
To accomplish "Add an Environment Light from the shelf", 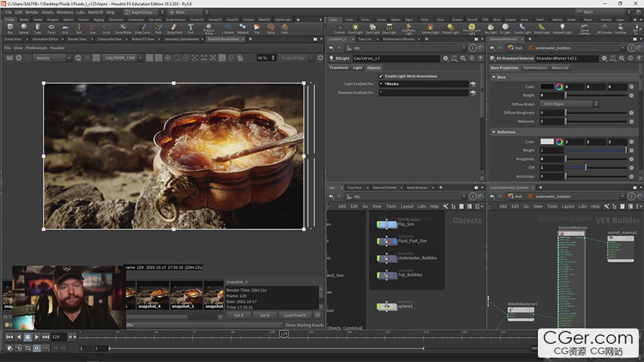I will pos(471,29).
